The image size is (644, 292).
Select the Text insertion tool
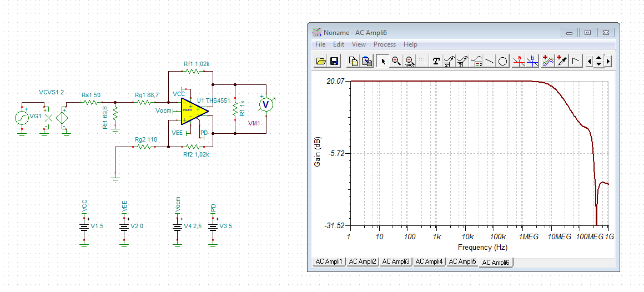[436, 61]
